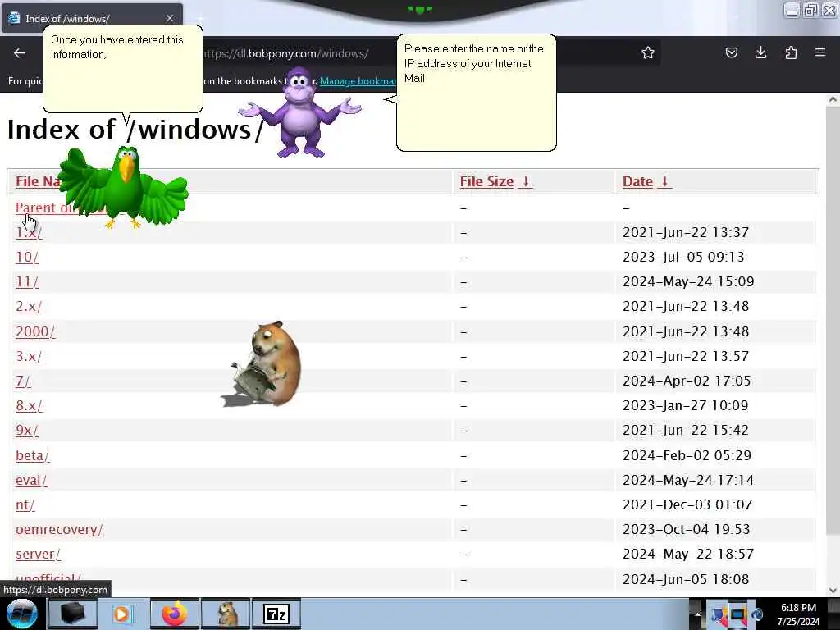Screen dimensions: 840x630
Task: Click the date 2024-Feb-02 05:29
Action: pos(687,455)
